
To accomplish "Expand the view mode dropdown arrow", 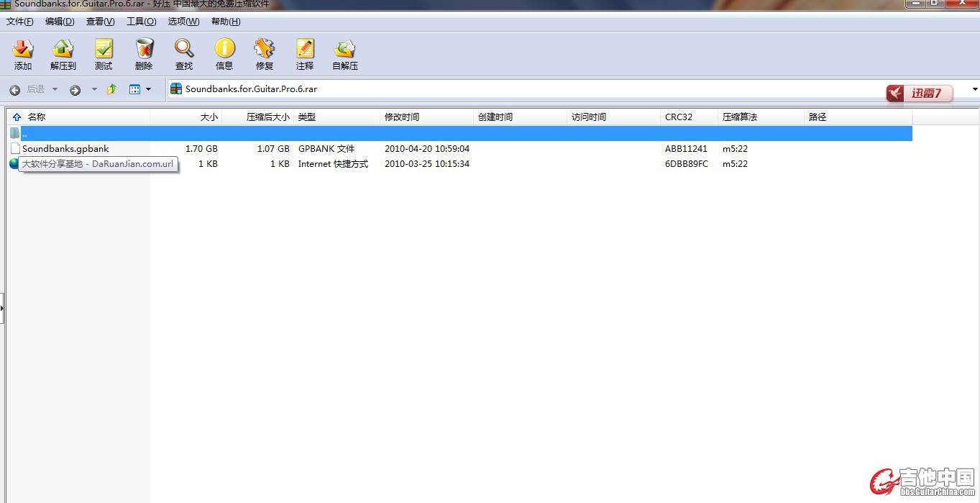I will tap(149, 90).
